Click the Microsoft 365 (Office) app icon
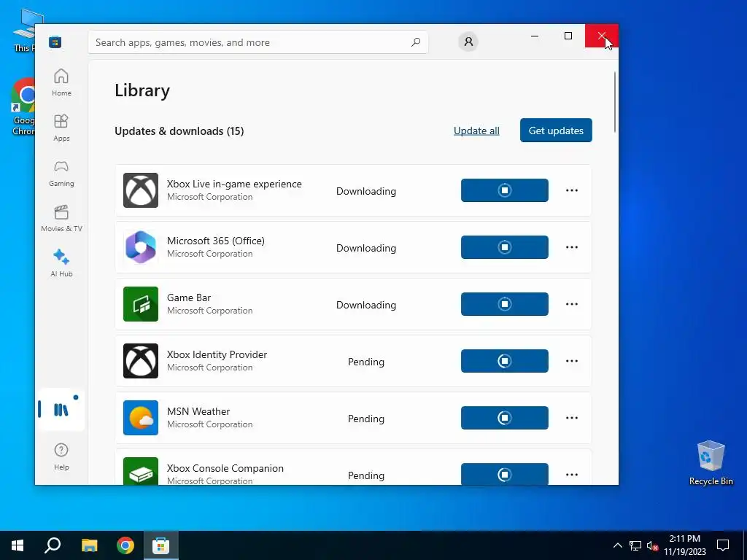747x560 pixels. [x=141, y=247]
